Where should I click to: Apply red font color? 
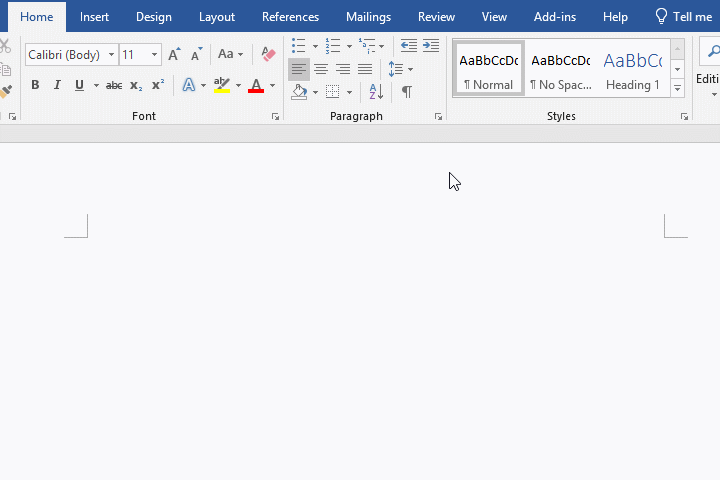click(256, 85)
